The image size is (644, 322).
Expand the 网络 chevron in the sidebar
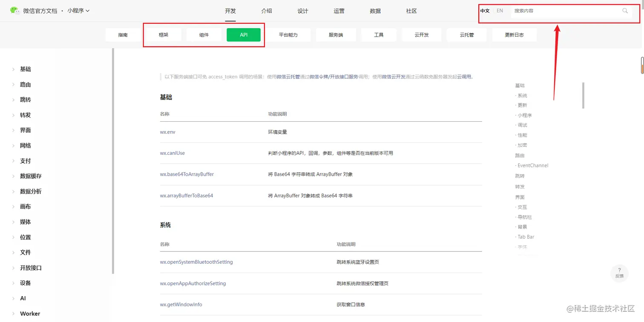click(x=13, y=146)
